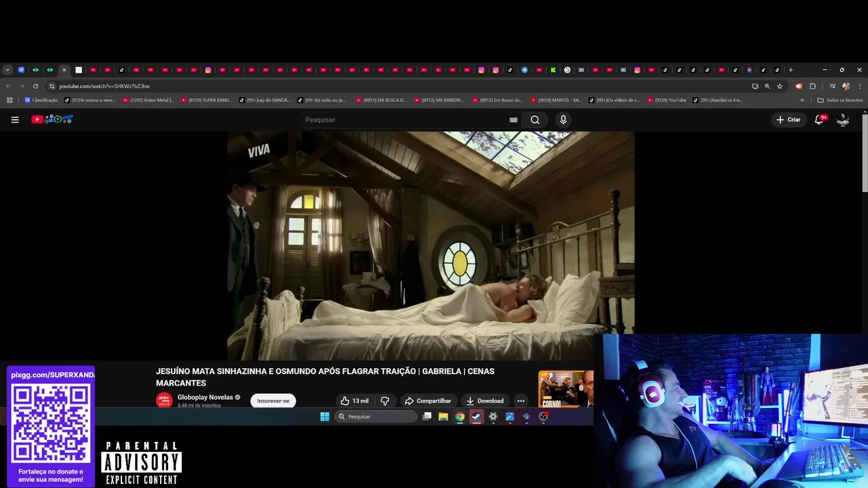Open YouTube notifications bell
Viewport: 868px width, 488px height.
tap(820, 119)
